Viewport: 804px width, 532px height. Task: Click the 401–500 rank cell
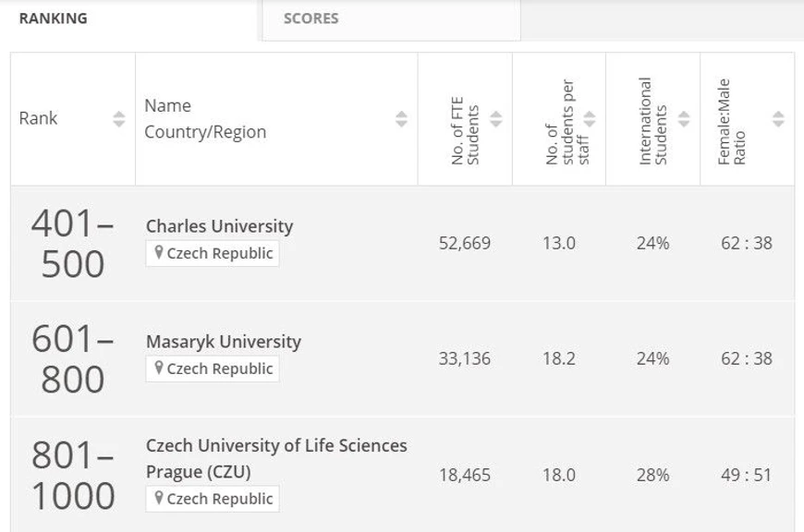coord(72,243)
